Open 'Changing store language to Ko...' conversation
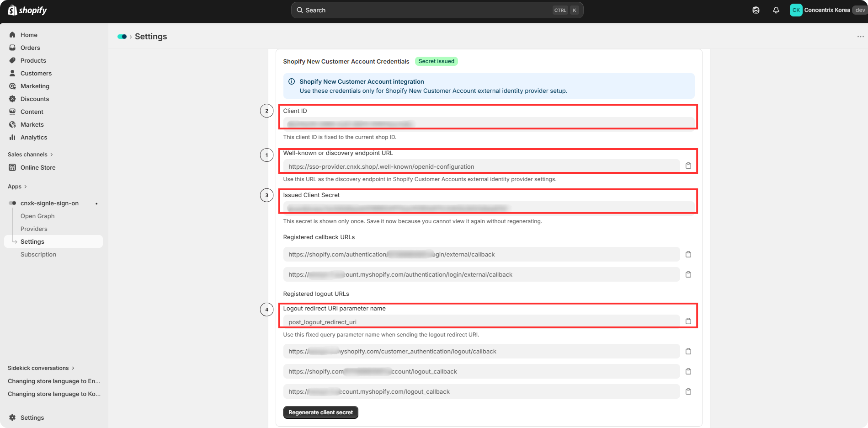868x428 pixels. pos(54,394)
